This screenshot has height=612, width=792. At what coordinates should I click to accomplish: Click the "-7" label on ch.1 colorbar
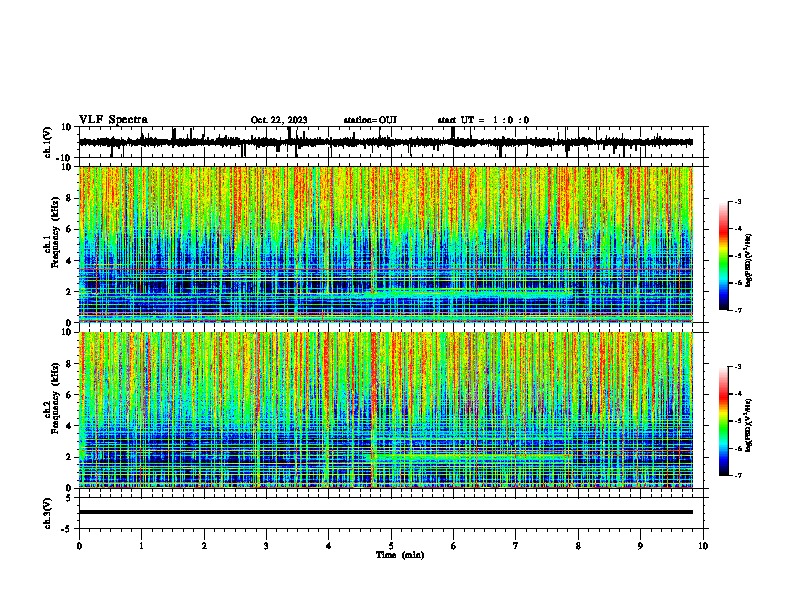point(737,310)
